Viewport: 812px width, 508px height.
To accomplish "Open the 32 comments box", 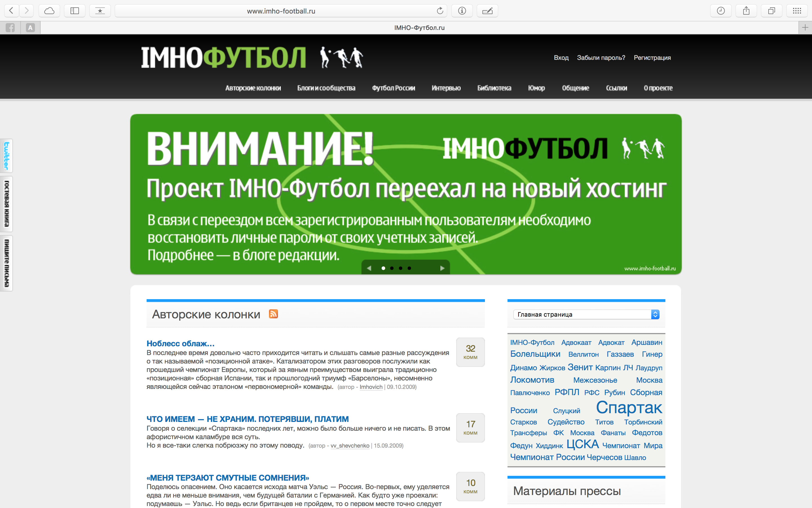I will click(x=470, y=352).
